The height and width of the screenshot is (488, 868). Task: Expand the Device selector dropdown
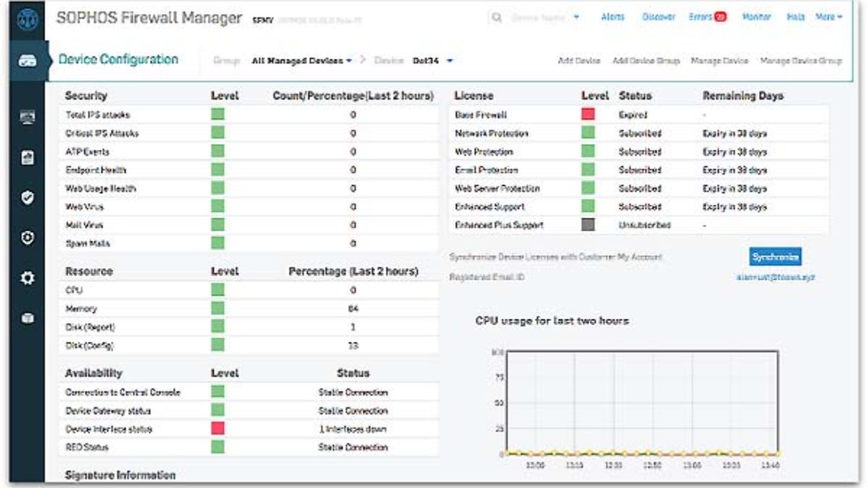coord(448,61)
